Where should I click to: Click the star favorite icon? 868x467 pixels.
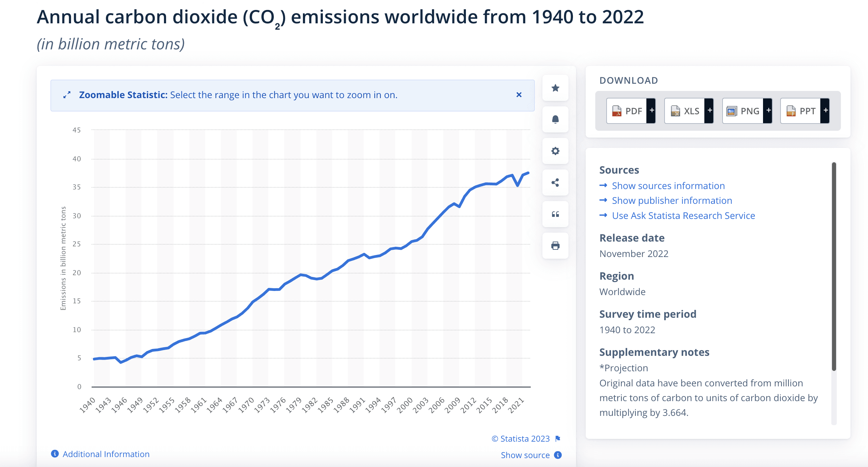(555, 88)
